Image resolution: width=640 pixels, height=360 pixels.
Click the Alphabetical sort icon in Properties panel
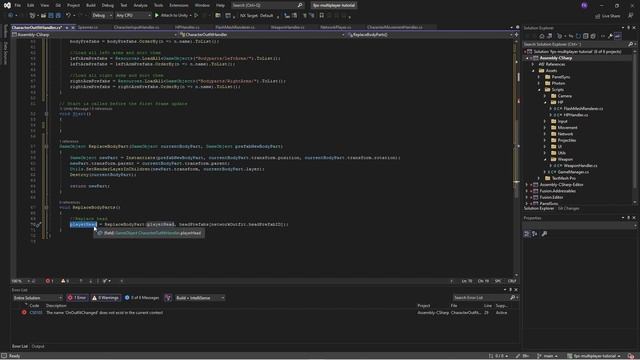535,234
